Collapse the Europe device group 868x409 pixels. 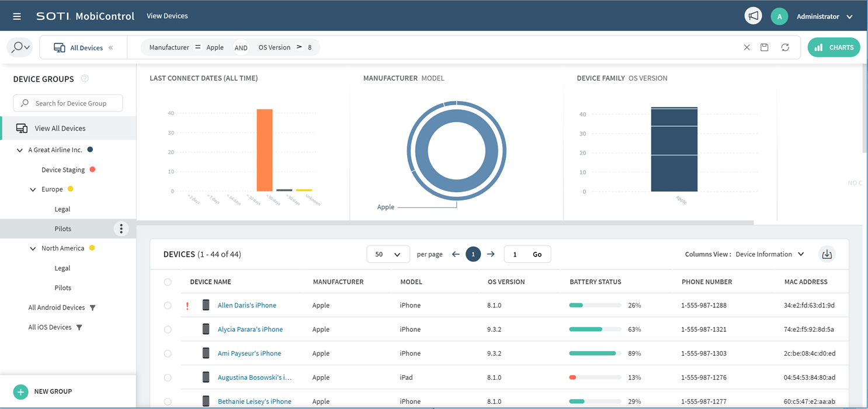33,189
